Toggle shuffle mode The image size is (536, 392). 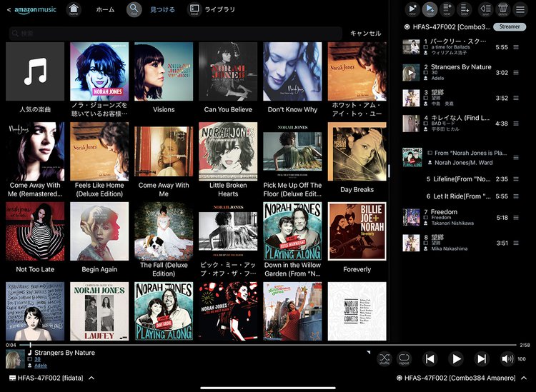384,358
